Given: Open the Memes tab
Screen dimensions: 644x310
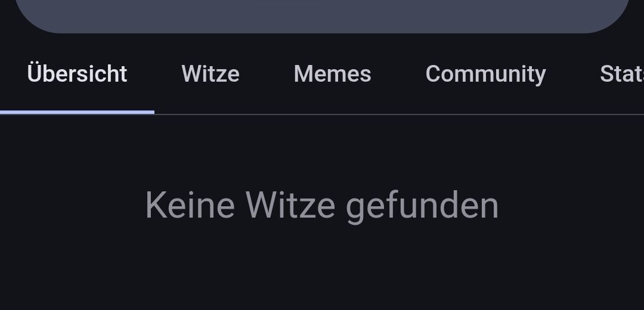Looking at the screenshot, I should click(x=332, y=74).
